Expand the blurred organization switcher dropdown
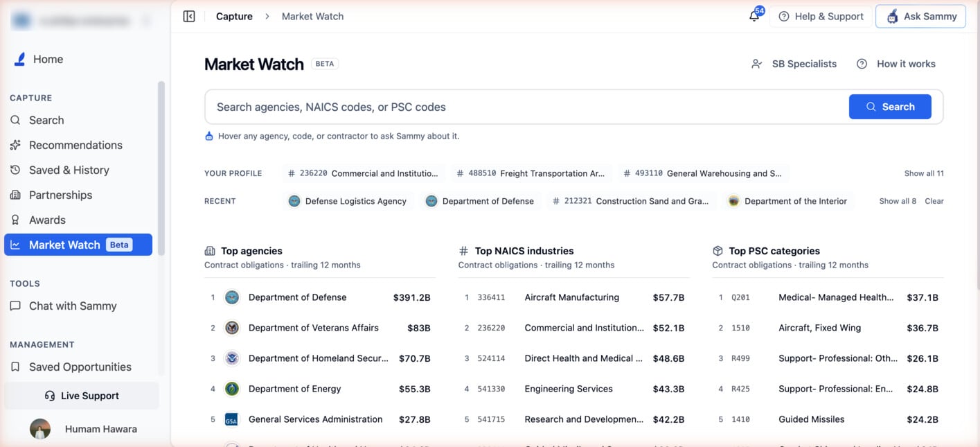The image size is (980, 447). pos(82,21)
